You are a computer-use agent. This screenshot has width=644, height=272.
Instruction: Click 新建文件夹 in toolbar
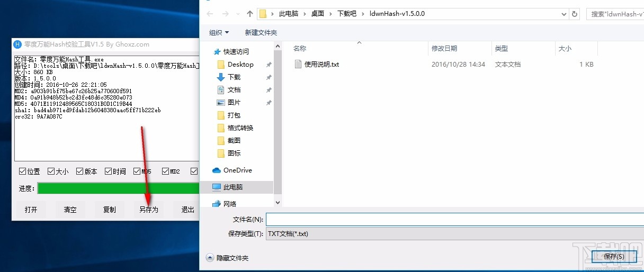[x=261, y=33]
